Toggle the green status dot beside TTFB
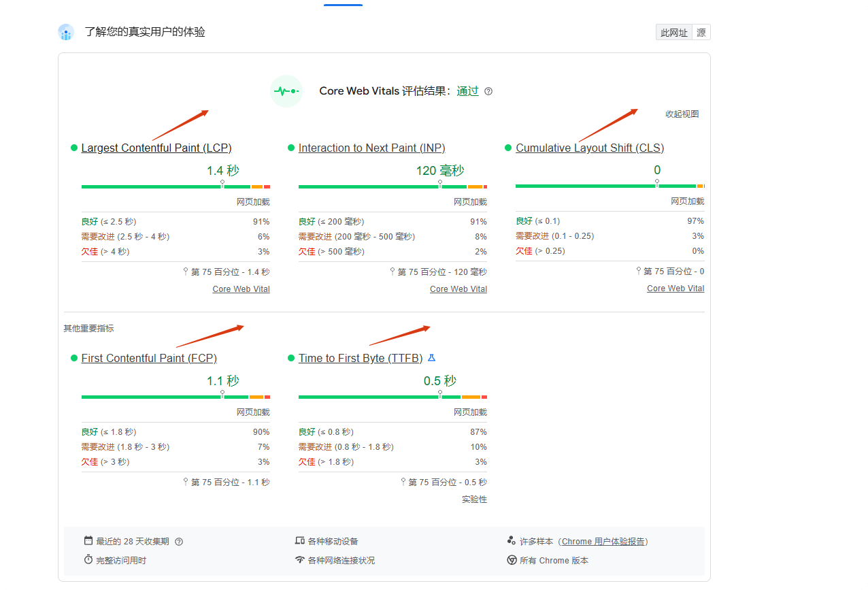 (290, 358)
